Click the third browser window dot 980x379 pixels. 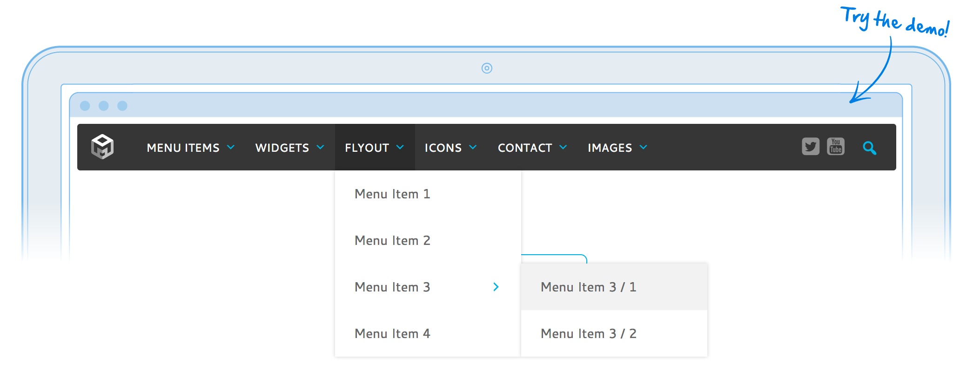122,106
